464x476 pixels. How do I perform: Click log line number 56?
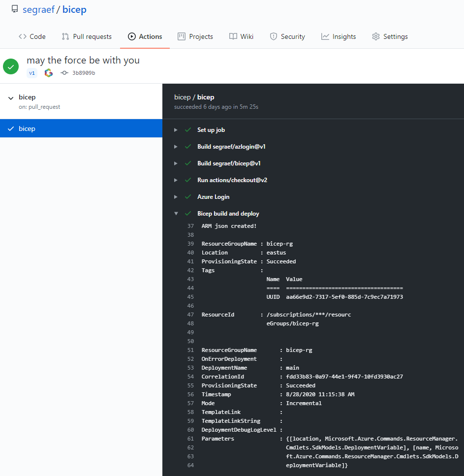click(190, 394)
